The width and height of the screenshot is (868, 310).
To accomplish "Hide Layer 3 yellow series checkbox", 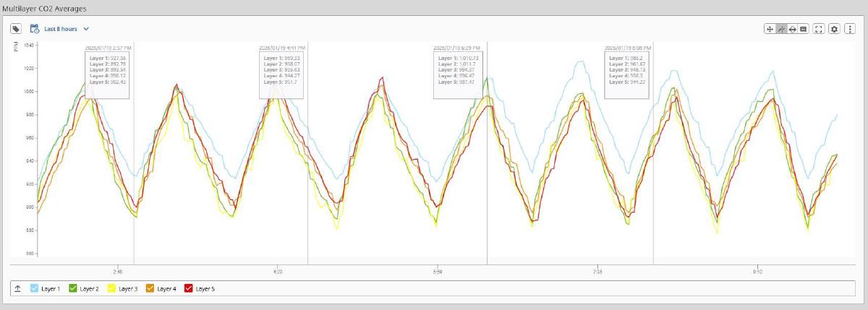I will point(112,288).
